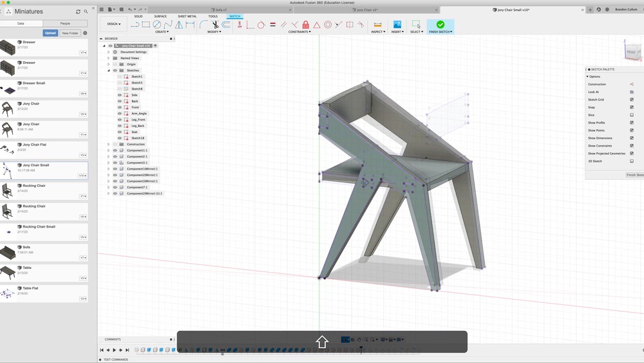The image size is (644, 363).
Task: Click the Upload button in data panel
Action: (x=50, y=33)
